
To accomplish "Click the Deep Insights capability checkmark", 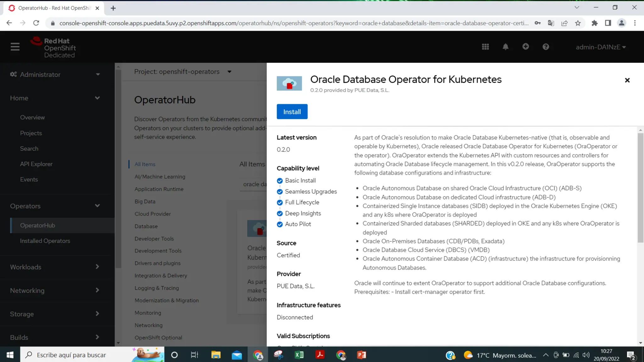I will (280, 214).
